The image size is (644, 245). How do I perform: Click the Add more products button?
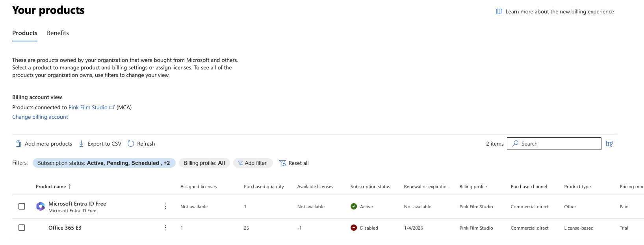[x=44, y=144]
